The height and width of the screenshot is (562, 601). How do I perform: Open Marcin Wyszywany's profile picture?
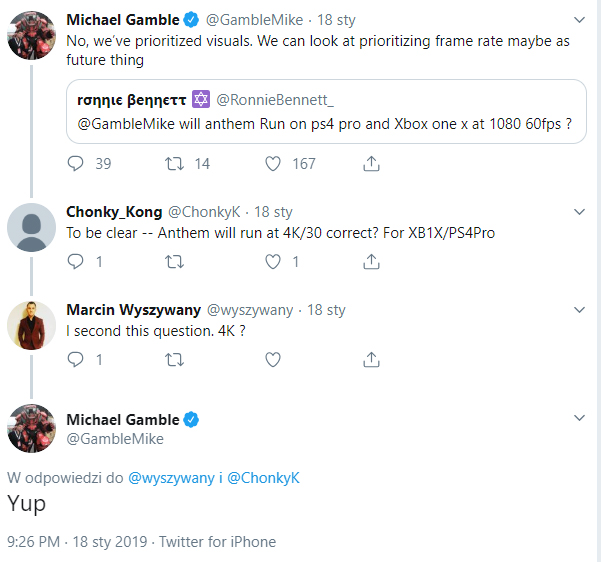31,326
